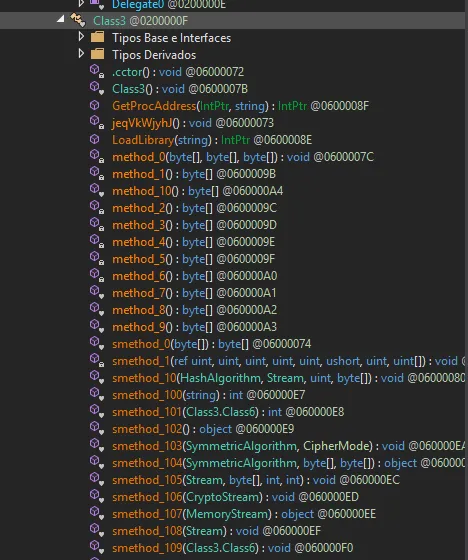Click the method_3() method icon
This screenshot has height=560, width=468.
[x=96, y=224]
